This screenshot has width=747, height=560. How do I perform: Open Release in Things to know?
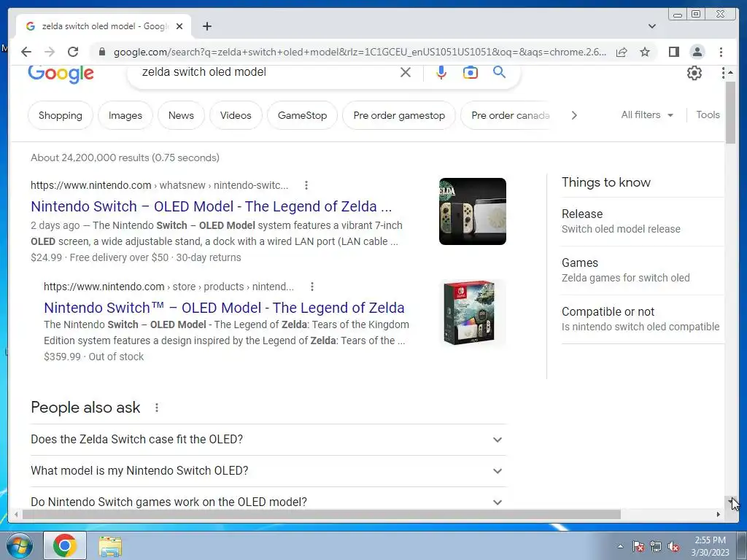tap(643, 222)
